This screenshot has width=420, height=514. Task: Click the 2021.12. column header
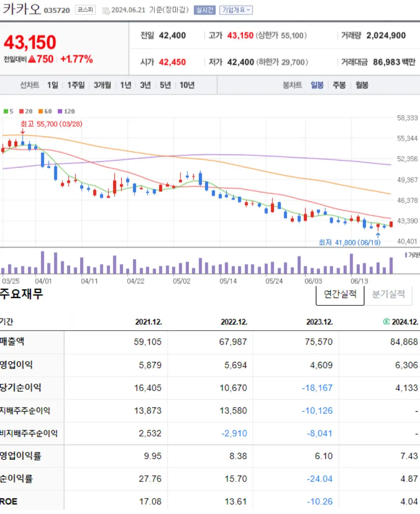coord(148,322)
